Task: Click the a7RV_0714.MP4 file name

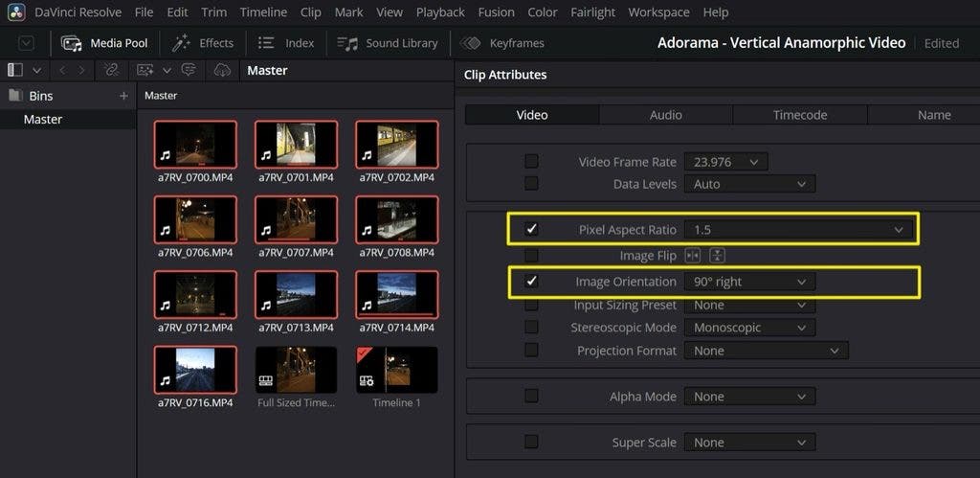Action: click(x=397, y=328)
